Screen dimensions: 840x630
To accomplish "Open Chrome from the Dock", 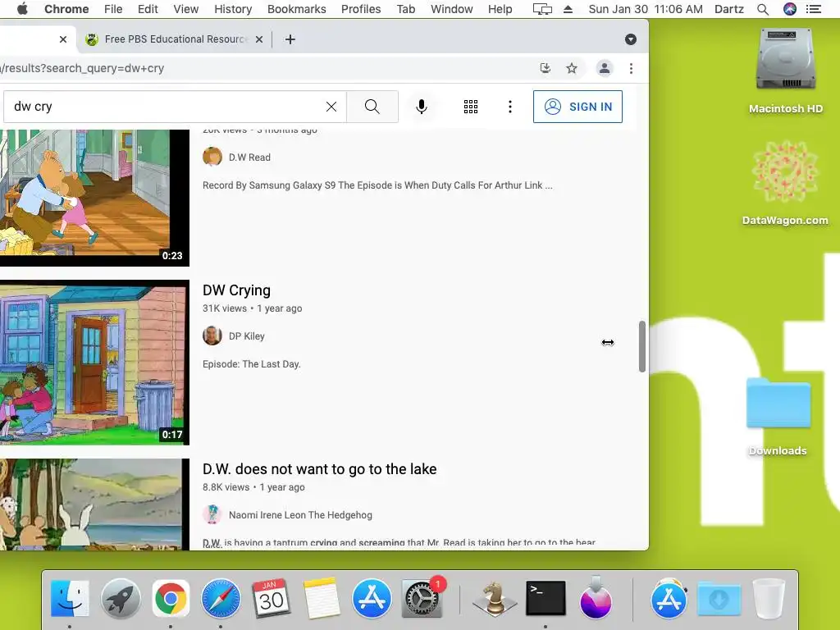I will click(x=171, y=598).
